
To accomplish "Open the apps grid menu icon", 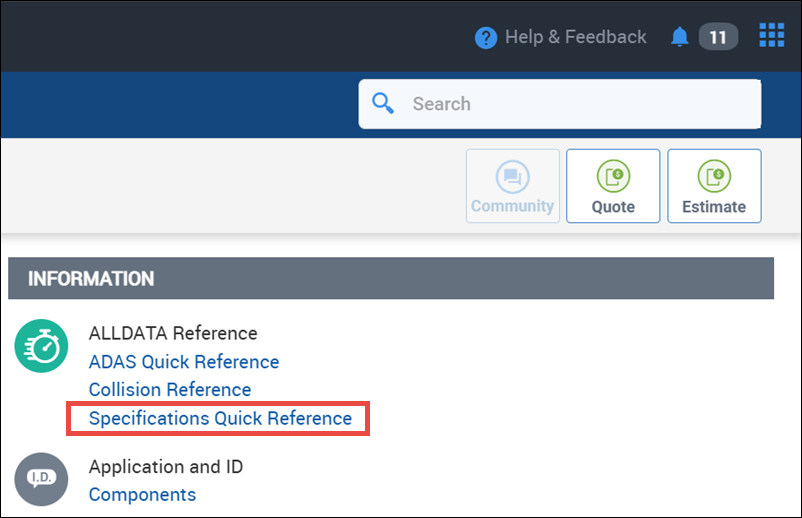I will coord(771,35).
